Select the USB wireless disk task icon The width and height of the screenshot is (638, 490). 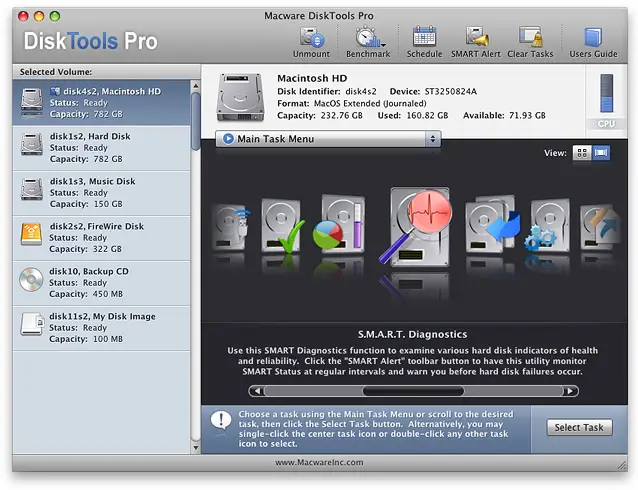[230, 226]
